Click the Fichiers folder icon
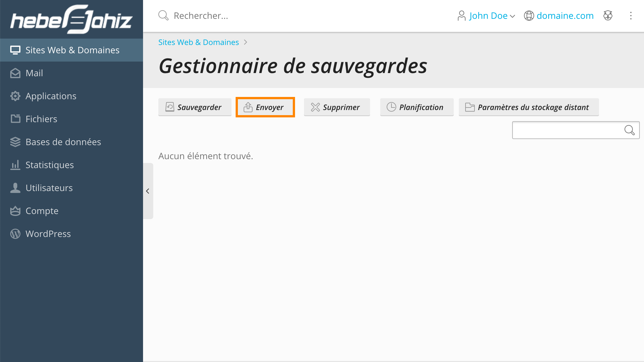Image resolution: width=644 pixels, height=362 pixels. pyautogui.click(x=15, y=119)
